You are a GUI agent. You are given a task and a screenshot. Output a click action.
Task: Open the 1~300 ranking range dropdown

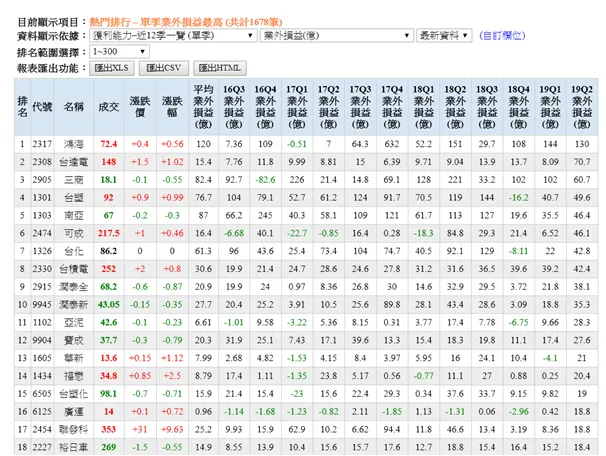[119, 51]
